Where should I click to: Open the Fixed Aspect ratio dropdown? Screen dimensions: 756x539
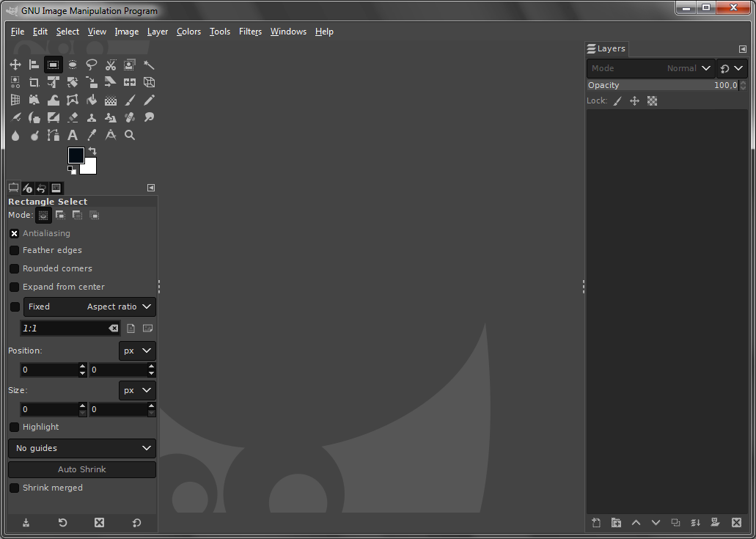89,307
